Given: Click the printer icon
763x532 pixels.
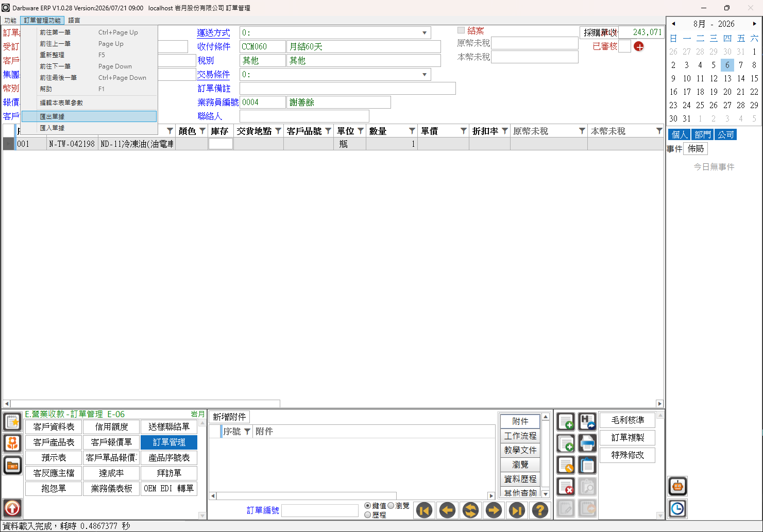Looking at the screenshot, I should [x=587, y=443].
